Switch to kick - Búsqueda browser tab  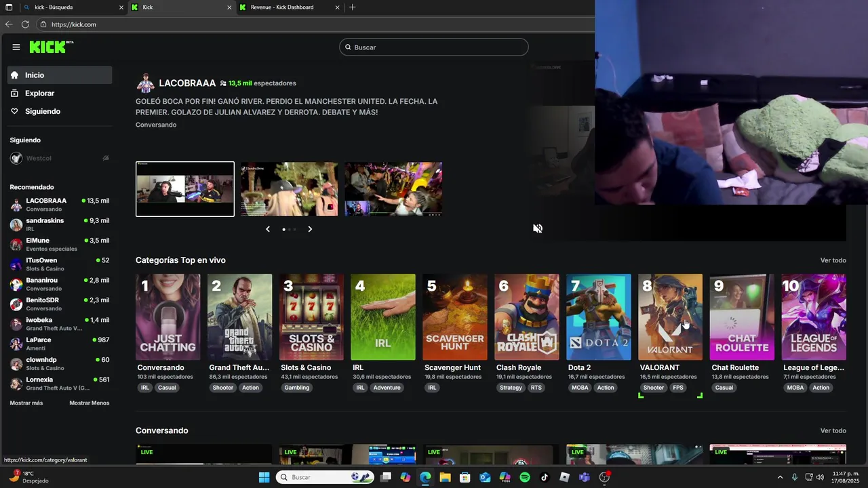point(73,7)
